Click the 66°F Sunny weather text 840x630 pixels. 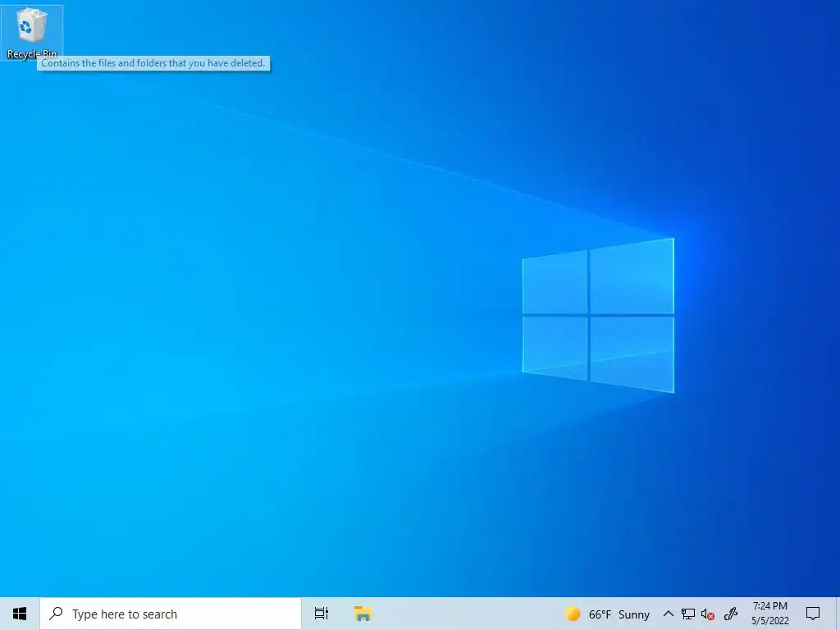coord(619,614)
